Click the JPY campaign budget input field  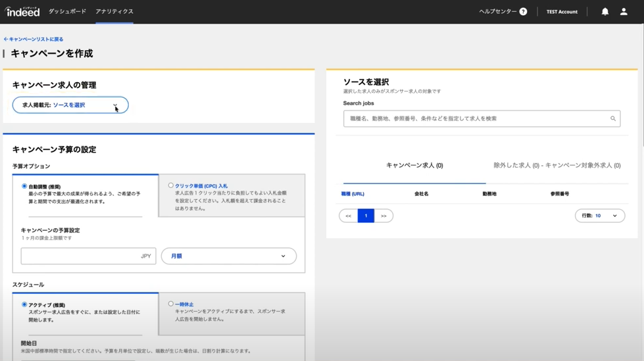click(80, 256)
